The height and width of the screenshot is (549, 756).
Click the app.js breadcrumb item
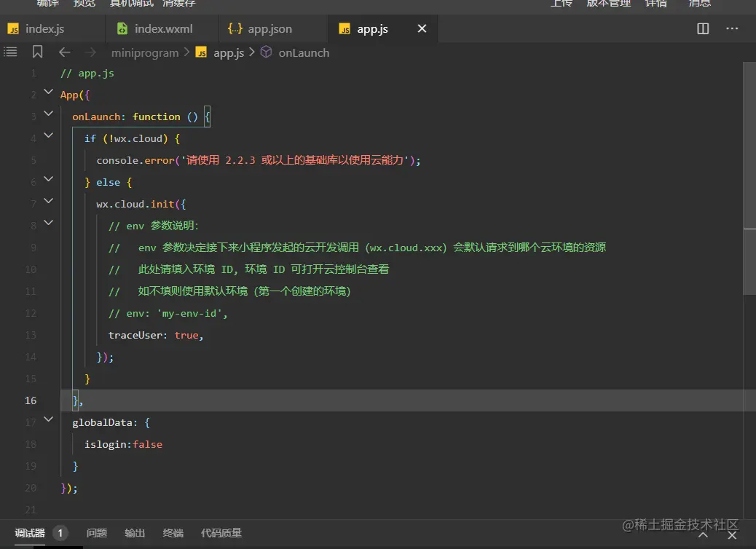[x=229, y=52]
